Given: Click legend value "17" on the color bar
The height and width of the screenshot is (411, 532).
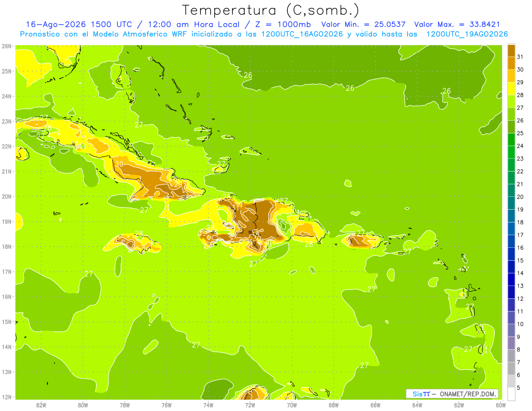Looking at the screenshot, I should pos(520,235).
